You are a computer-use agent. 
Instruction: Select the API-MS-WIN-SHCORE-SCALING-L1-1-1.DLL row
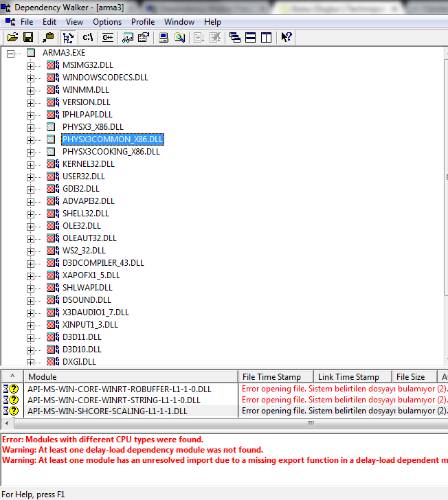click(x=225, y=411)
